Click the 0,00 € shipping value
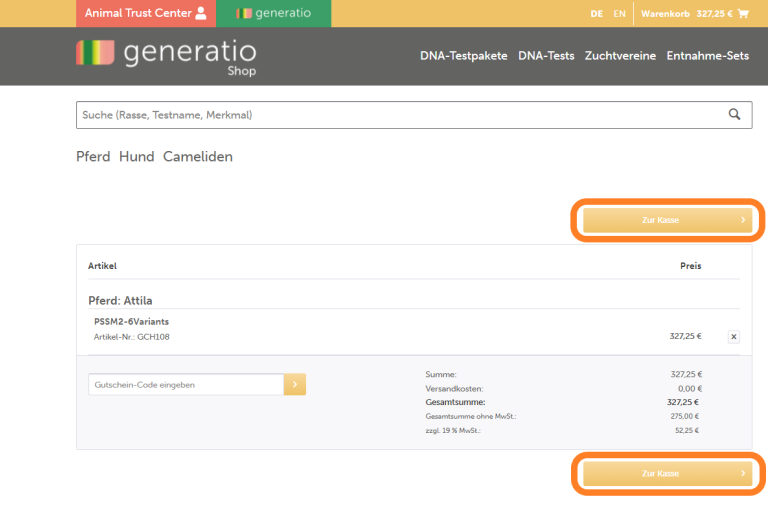This screenshot has width=768, height=512. (690, 389)
